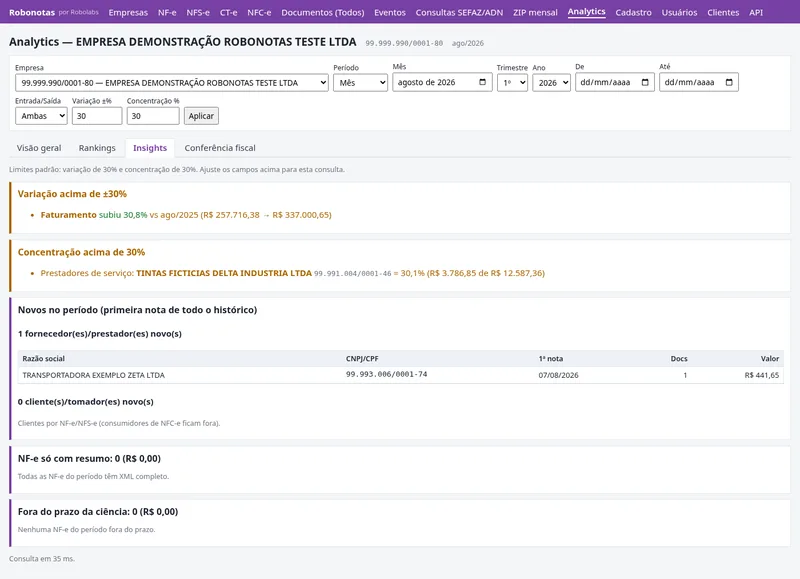Click the Novos no período heading
800x579 pixels.
(137, 310)
